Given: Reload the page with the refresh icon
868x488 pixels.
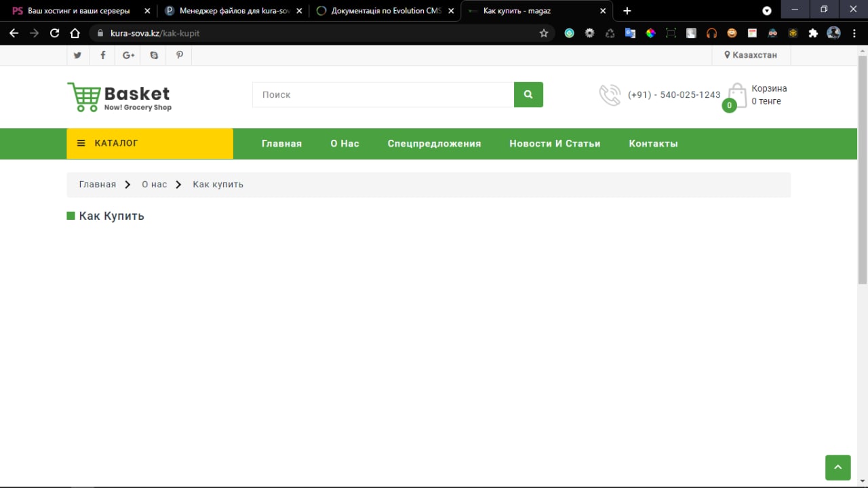Looking at the screenshot, I should tap(55, 33).
